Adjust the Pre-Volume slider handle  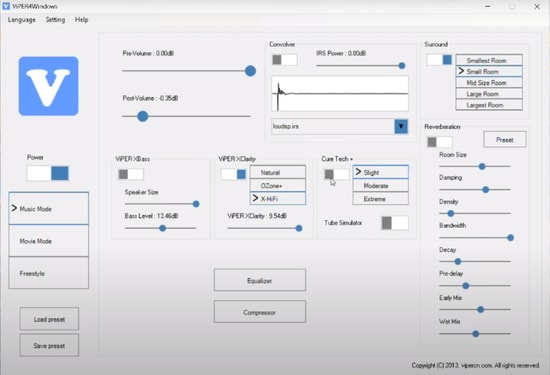250,71
